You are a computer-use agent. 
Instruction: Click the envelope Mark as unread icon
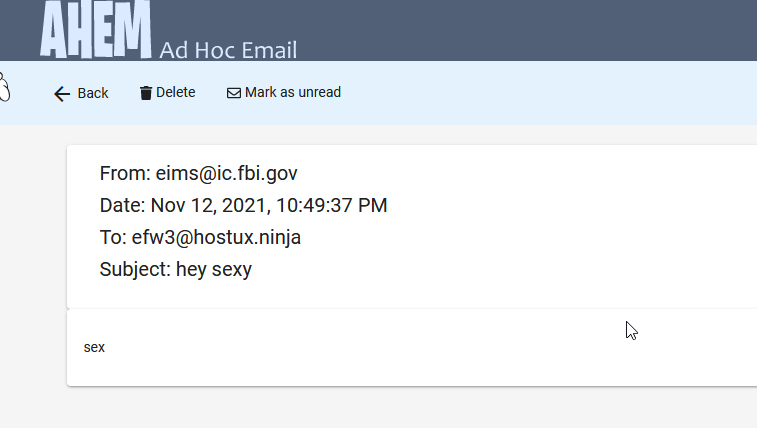coord(234,93)
